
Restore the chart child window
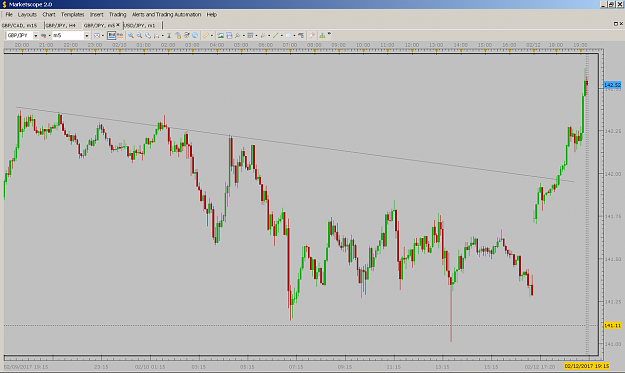pyautogui.click(x=616, y=24)
